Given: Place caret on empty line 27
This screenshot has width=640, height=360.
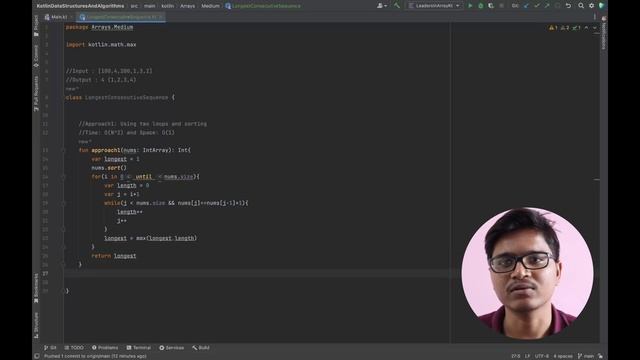Looking at the screenshot, I should (257, 273).
